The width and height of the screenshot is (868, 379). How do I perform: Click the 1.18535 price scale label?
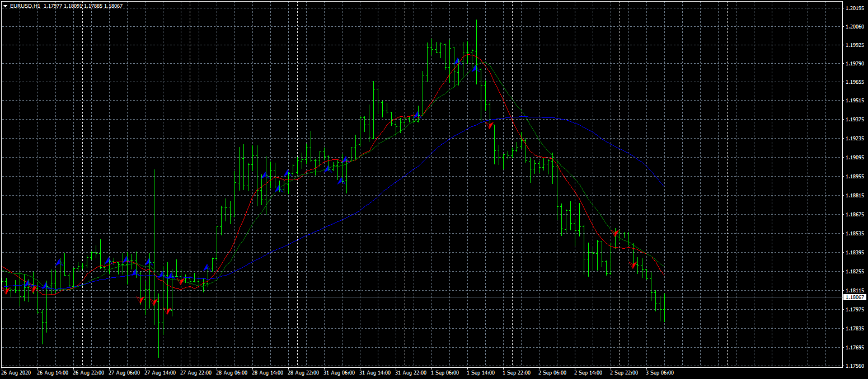(855, 235)
